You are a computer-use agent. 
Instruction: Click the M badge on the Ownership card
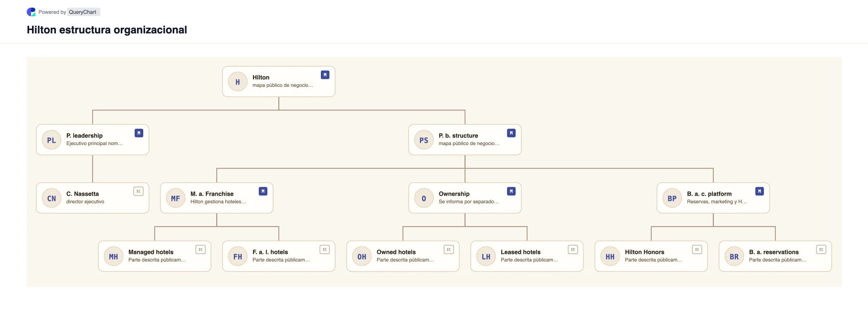click(511, 191)
